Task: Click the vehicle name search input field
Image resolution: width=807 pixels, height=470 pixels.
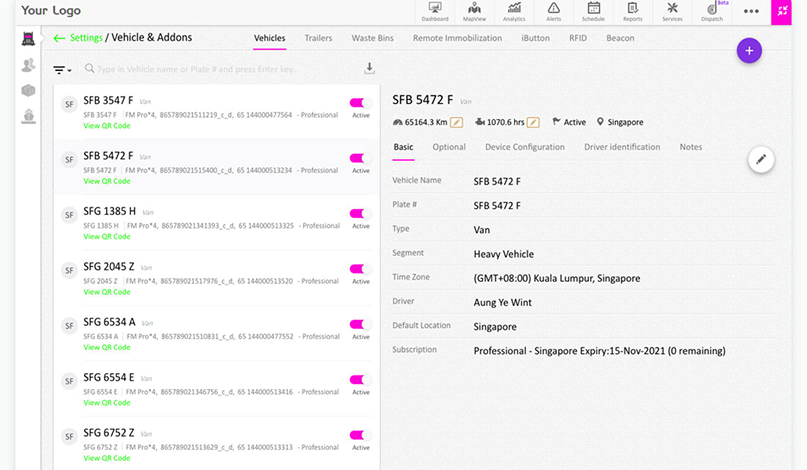Action: point(220,69)
